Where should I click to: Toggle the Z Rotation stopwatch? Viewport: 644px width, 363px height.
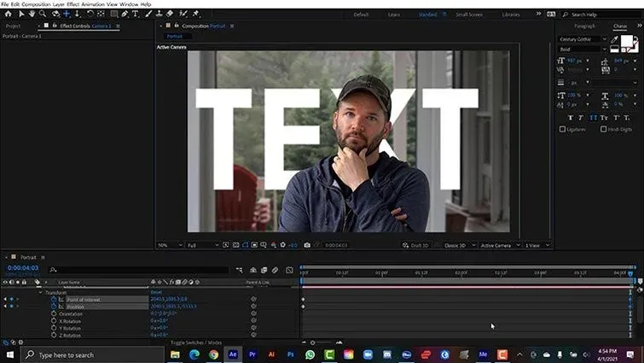54,335
